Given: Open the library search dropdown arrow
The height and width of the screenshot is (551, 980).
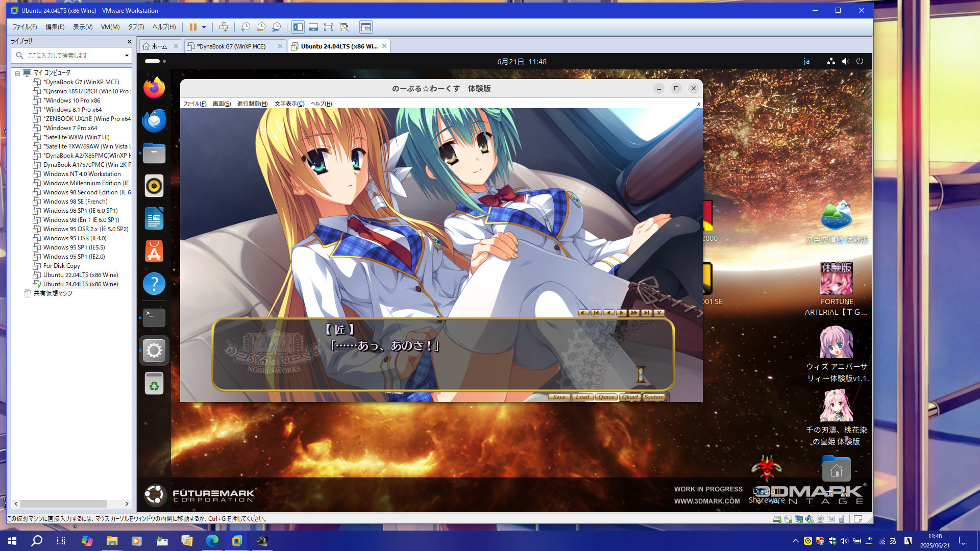Looking at the screenshot, I should [x=127, y=55].
